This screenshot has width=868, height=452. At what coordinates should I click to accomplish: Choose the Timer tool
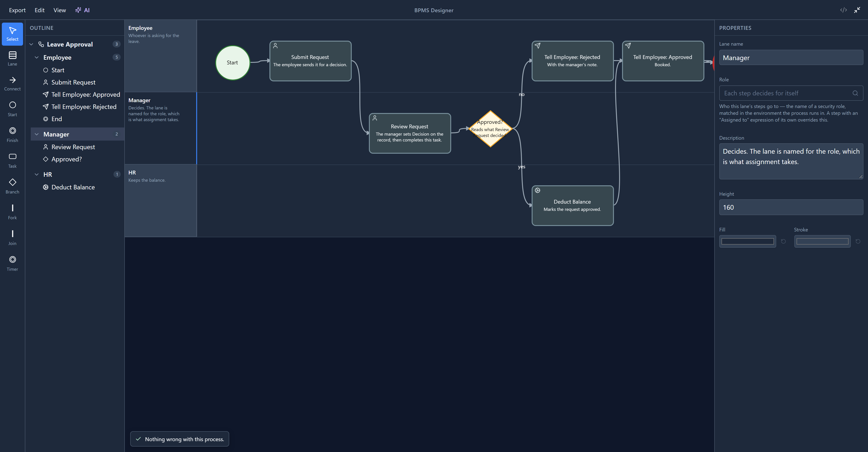pos(12,264)
